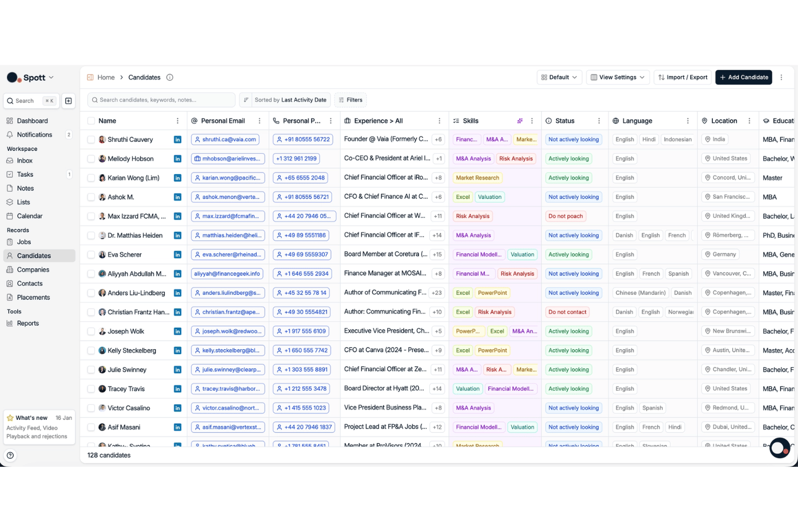Expand the Spott workspace switcher
Screen dimensions: 798x532
(30, 78)
